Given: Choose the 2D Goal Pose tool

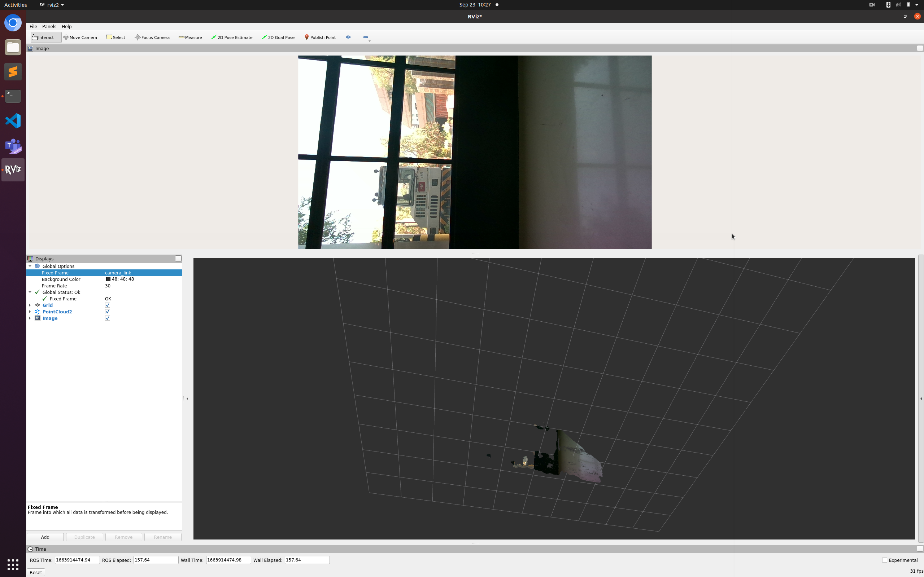Looking at the screenshot, I should (x=278, y=37).
